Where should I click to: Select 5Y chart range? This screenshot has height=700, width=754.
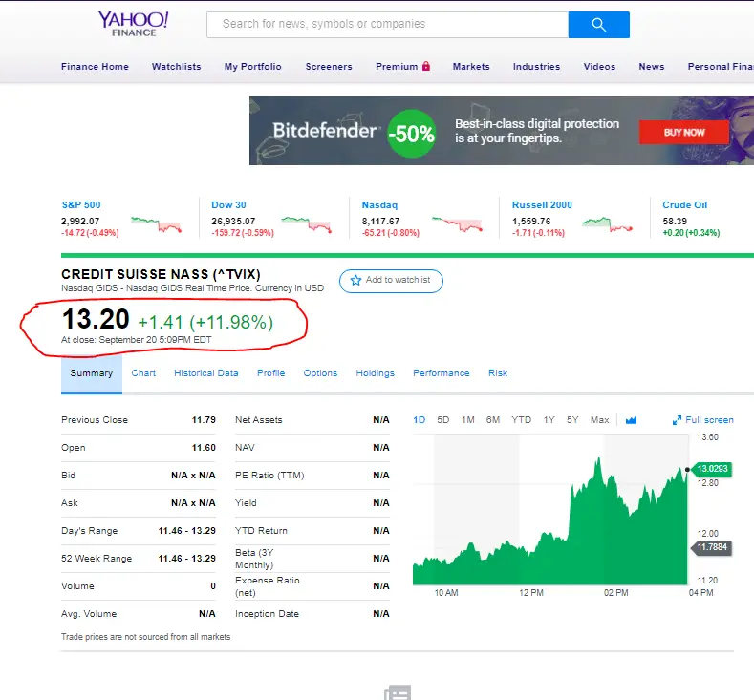pos(572,420)
